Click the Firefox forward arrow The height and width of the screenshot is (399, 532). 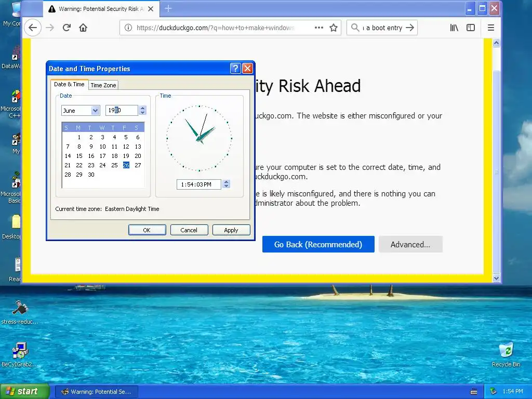point(50,28)
